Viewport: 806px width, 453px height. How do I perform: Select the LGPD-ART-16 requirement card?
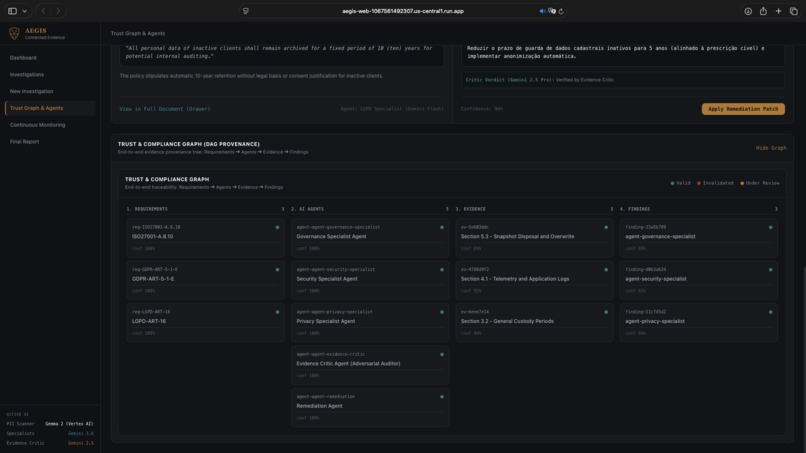[206, 323]
